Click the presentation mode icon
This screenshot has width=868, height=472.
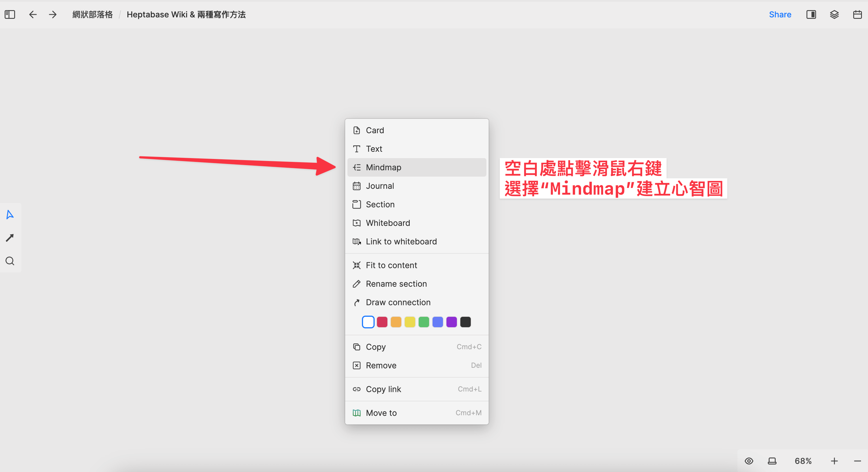pyautogui.click(x=772, y=461)
